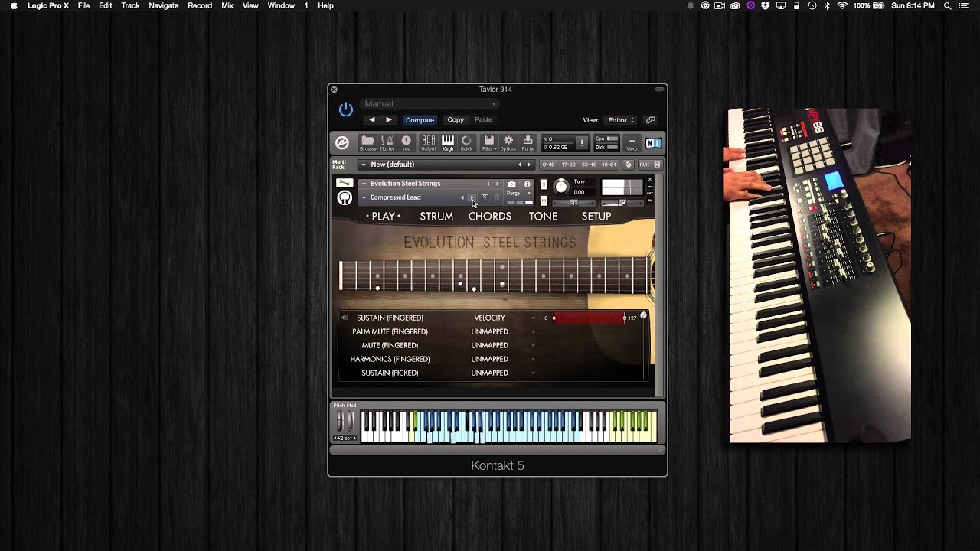980x551 pixels.
Task: Click the Paste button
Action: (x=483, y=120)
